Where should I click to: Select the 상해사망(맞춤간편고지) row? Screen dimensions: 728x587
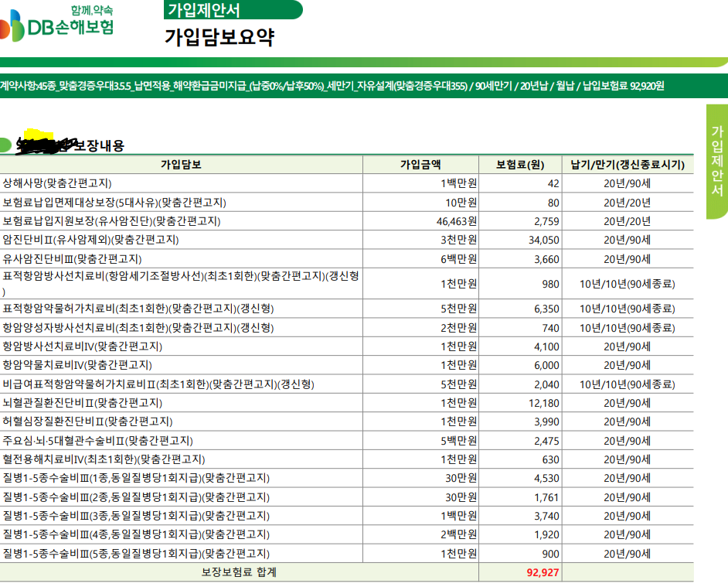point(347,183)
